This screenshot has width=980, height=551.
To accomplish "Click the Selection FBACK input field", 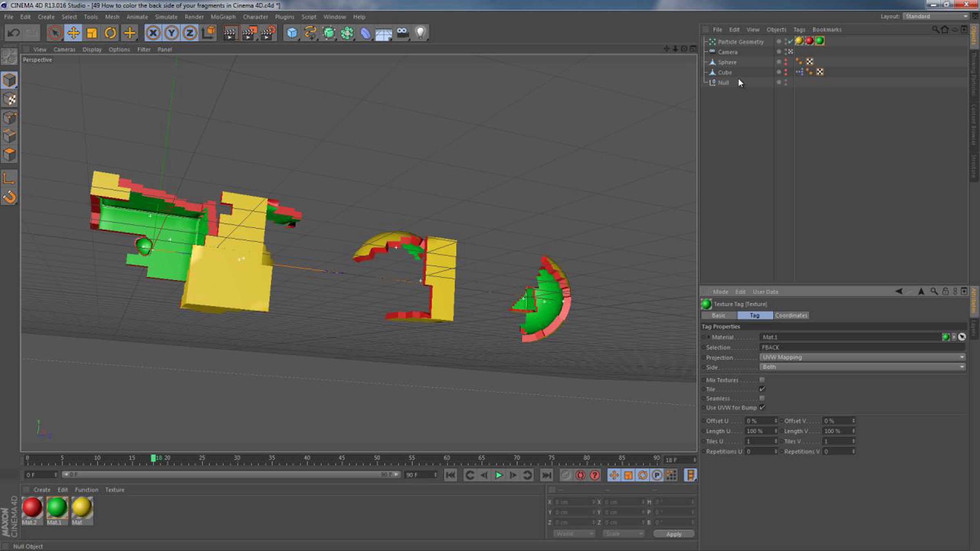I will (x=862, y=347).
